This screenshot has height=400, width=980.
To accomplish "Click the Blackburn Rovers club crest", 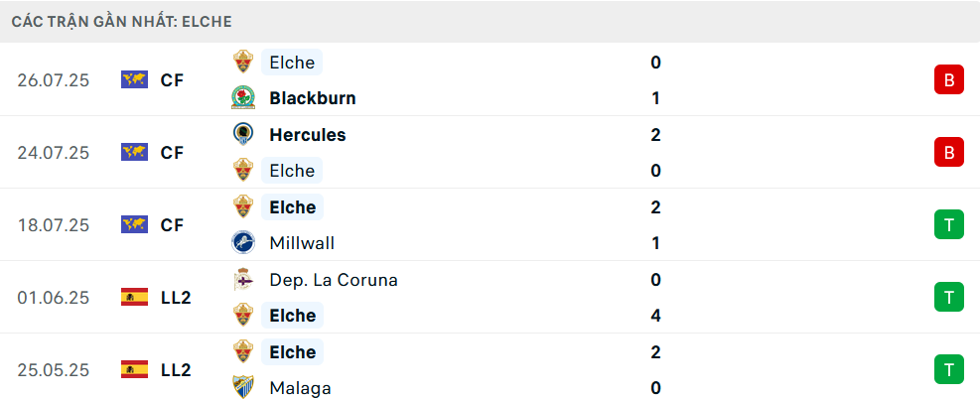I will click(243, 98).
